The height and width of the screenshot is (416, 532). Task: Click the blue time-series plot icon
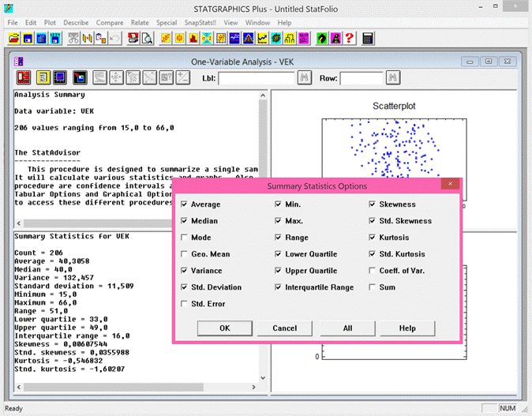point(234,39)
